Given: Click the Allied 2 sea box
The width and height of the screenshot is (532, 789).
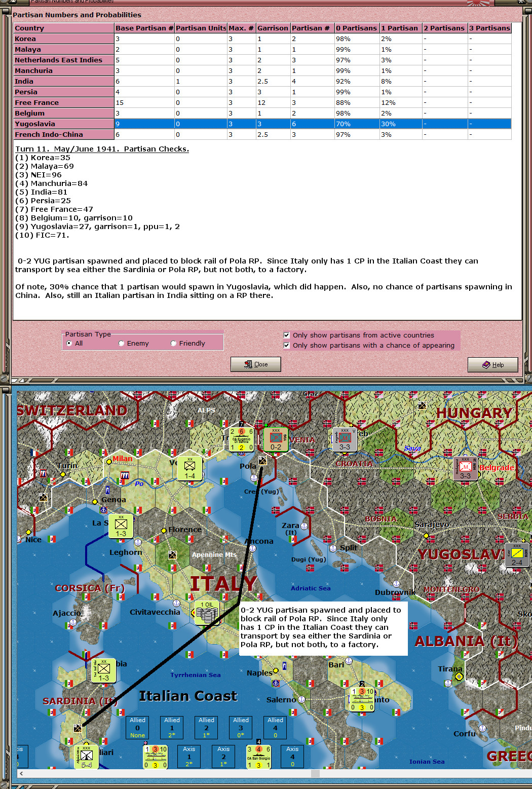Looking at the screenshot, I should (x=206, y=727).
